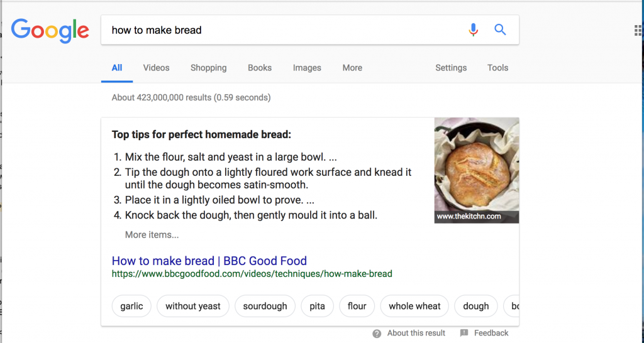The width and height of the screenshot is (644, 343).
Task: Open the Settings dropdown menu
Action: (x=451, y=68)
